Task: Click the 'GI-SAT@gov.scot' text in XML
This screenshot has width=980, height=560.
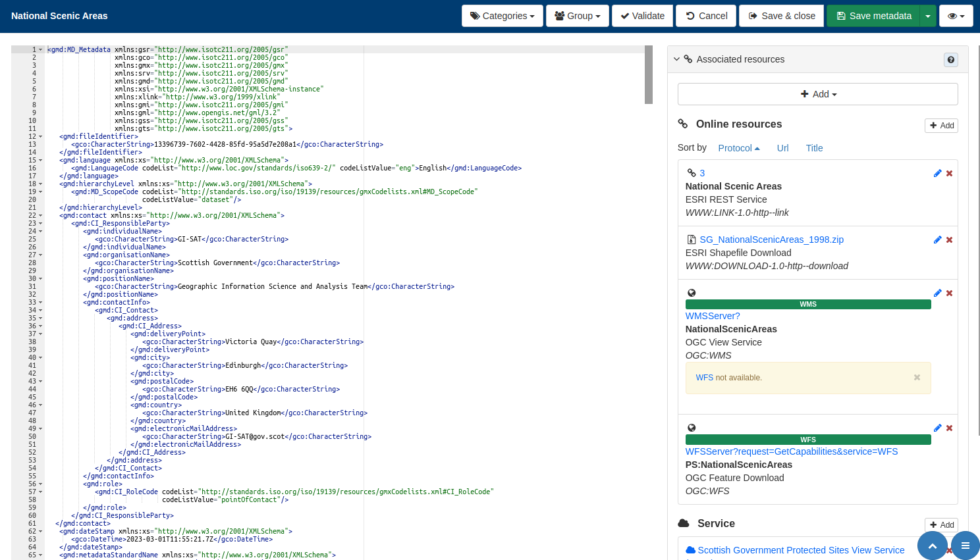Action: 255,436
